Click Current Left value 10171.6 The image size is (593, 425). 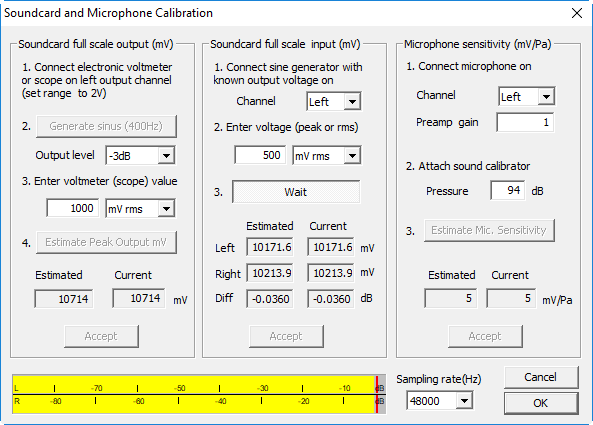click(331, 247)
